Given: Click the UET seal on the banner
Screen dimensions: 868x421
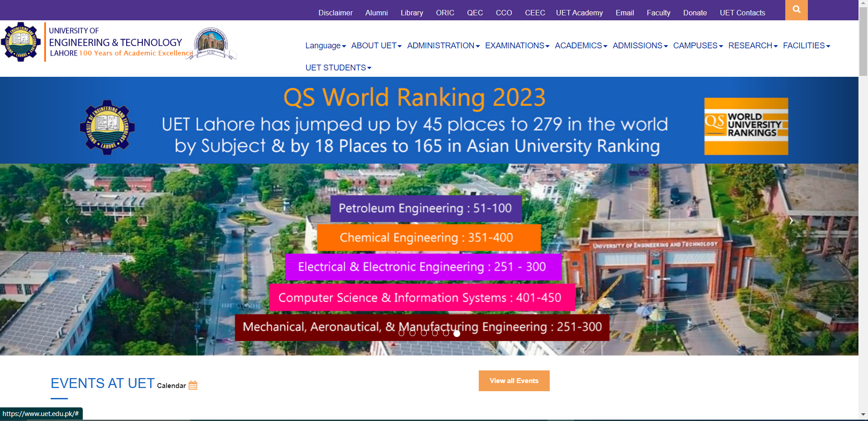Looking at the screenshot, I should [x=107, y=127].
